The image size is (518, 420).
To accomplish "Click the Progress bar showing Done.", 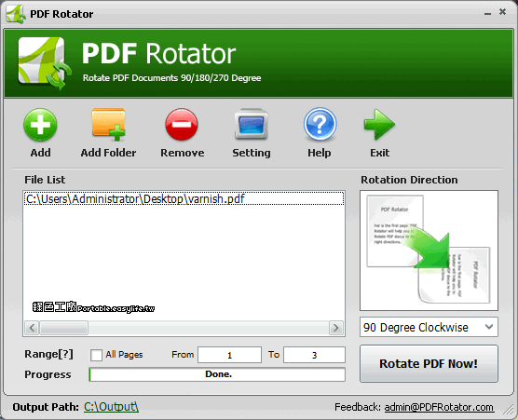I will [x=217, y=374].
